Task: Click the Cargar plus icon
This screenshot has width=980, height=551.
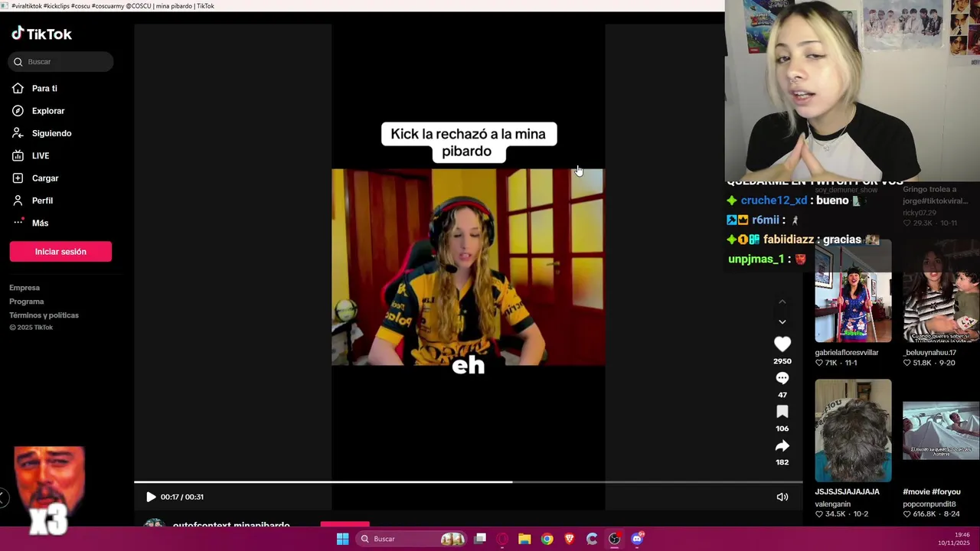Action: click(x=18, y=178)
